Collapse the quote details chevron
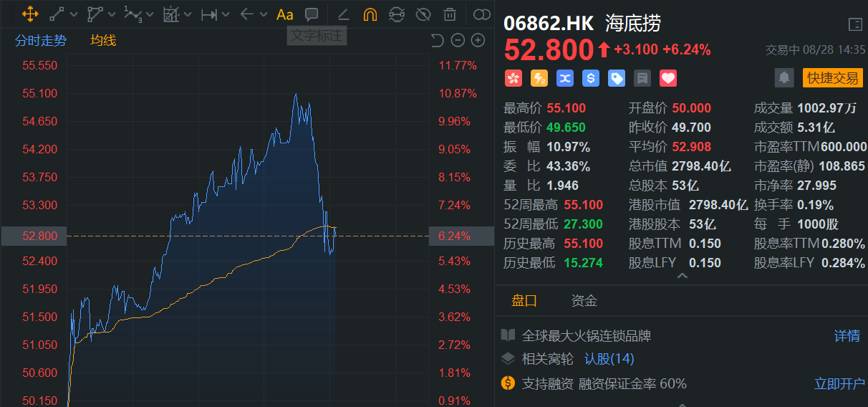868x407 pixels. pos(682,276)
